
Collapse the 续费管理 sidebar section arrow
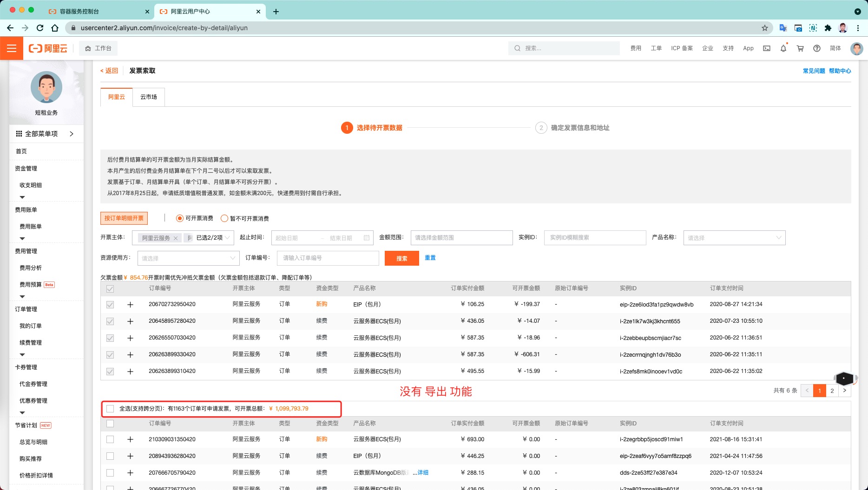pyautogui.click(x=22, y=355)
